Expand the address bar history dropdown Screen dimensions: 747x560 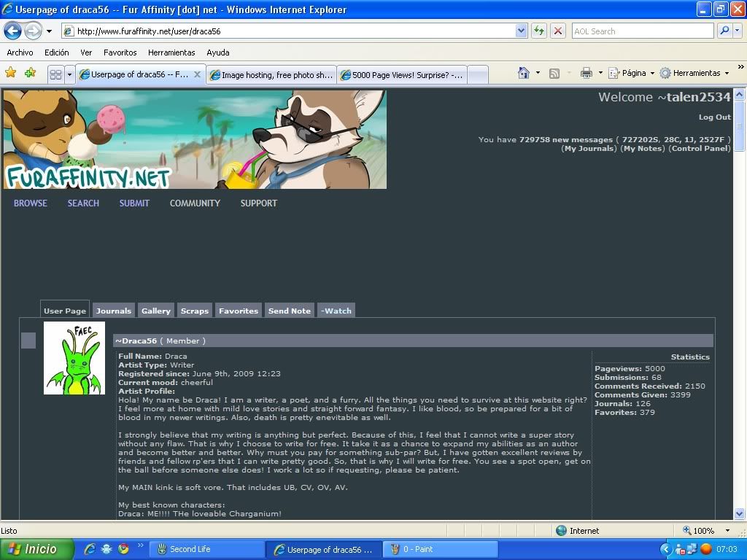point(521,31)
